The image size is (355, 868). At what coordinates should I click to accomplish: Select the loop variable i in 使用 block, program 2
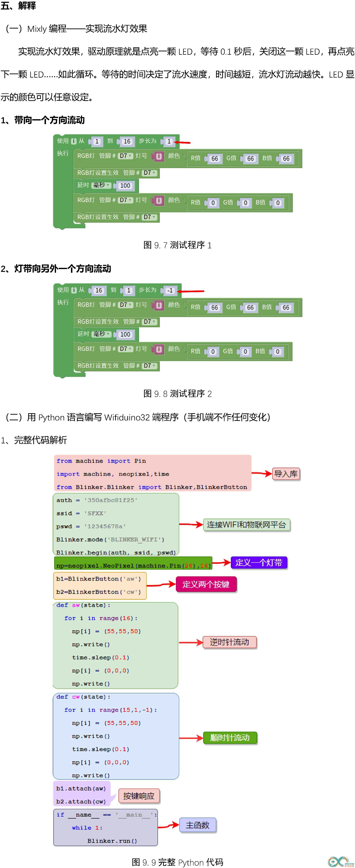click(74, 290)
